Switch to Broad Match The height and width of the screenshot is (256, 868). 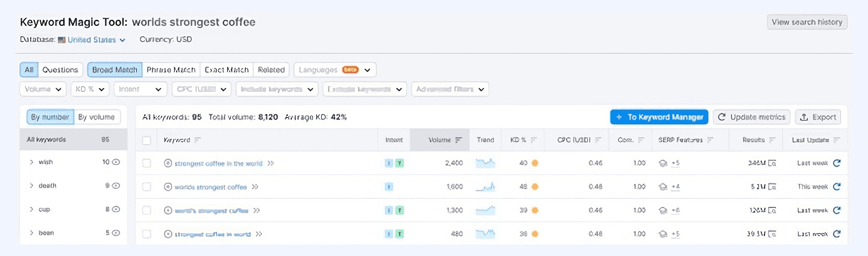115,69
